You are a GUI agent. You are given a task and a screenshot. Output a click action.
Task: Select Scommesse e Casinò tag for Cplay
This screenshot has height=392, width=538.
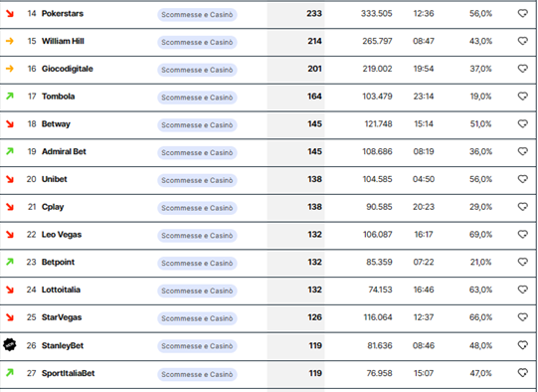click(x=197, y=208)
